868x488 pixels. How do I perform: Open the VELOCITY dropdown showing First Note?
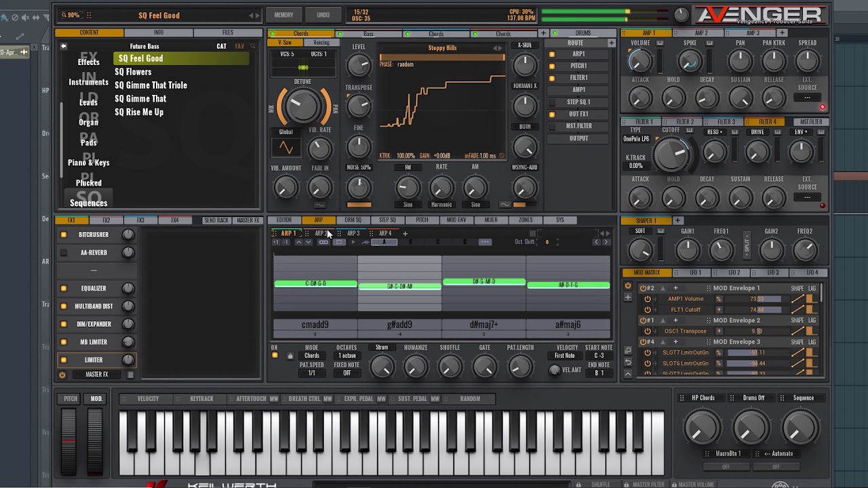pos(565,356)
